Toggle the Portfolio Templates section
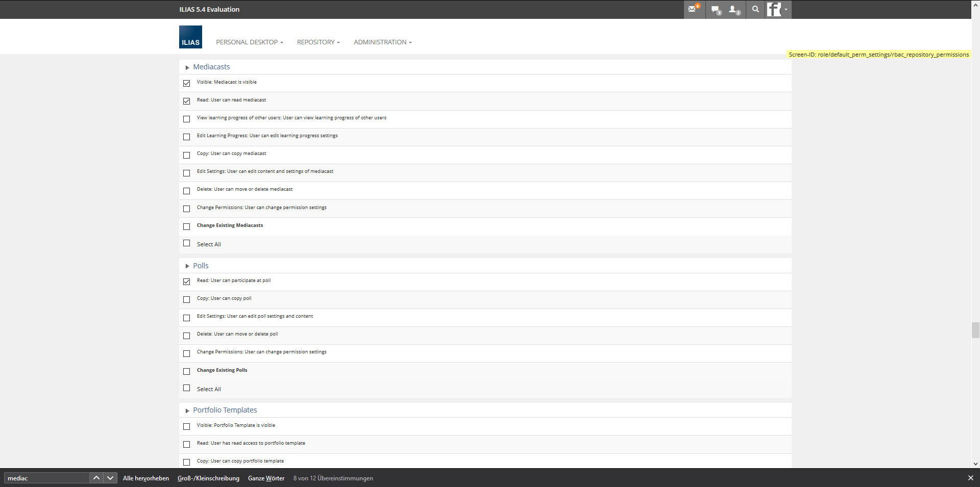This screenshot has width=980, height=487. pos(187,411)
